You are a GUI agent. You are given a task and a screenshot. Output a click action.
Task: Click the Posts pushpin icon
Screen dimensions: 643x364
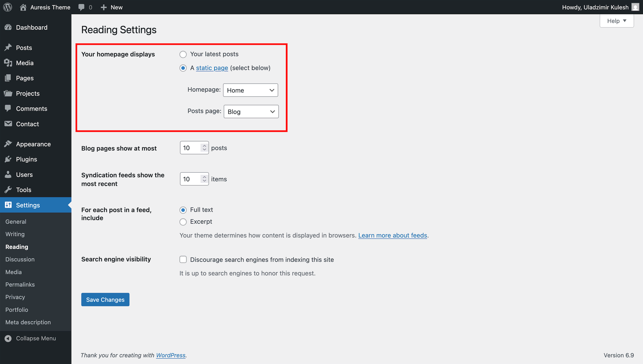click(8, 47)
